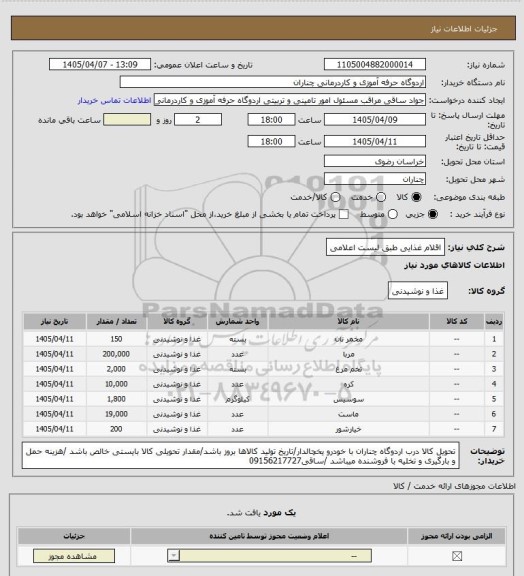Click the announcement date field 1405/04/07 - 13:09
This screenshot has height=576, width=524.
100,64
